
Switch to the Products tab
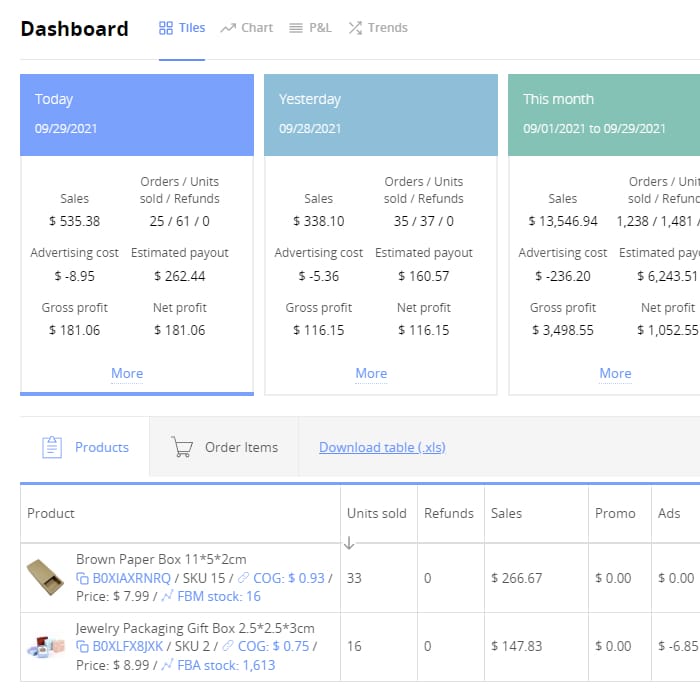[85, 447]
